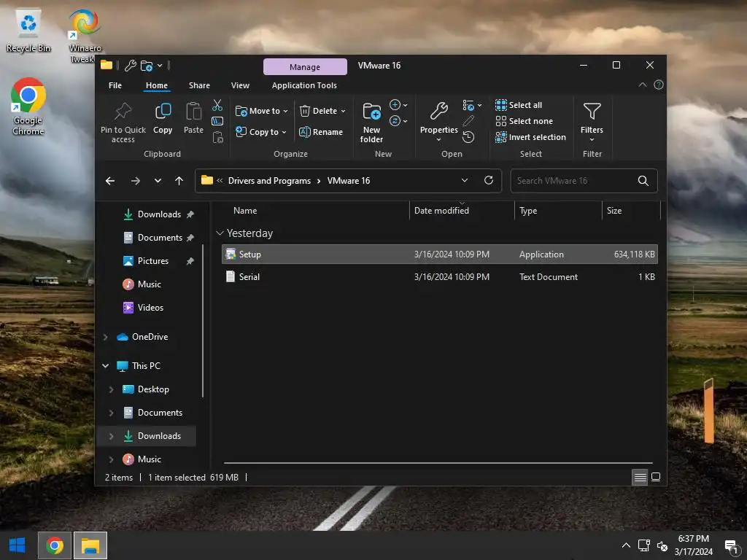
Task: Create a New folder
Action: pyautogui.click(x=371, y=122)
